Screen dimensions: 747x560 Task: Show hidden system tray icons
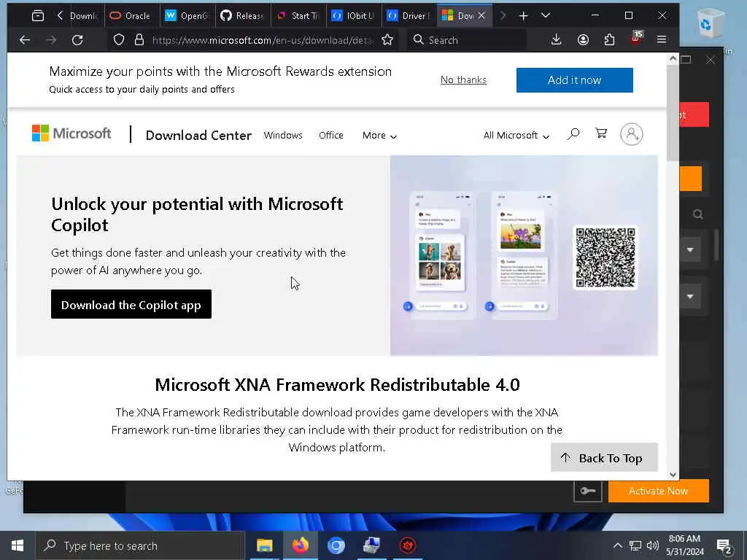coord(617,545)
